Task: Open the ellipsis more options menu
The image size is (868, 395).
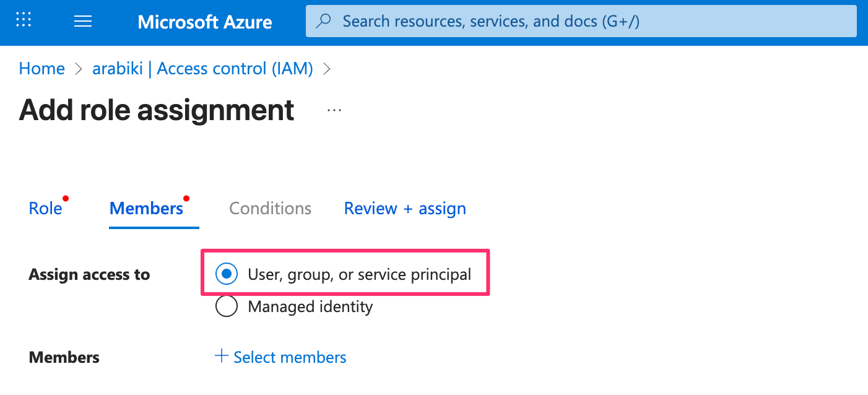Action: (334, 110)
